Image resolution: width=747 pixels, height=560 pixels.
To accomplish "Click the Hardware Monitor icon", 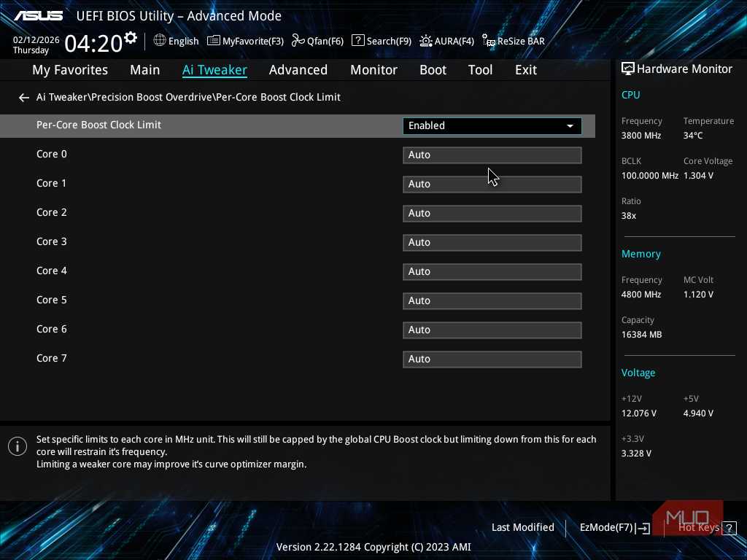I will coord(628,69).
